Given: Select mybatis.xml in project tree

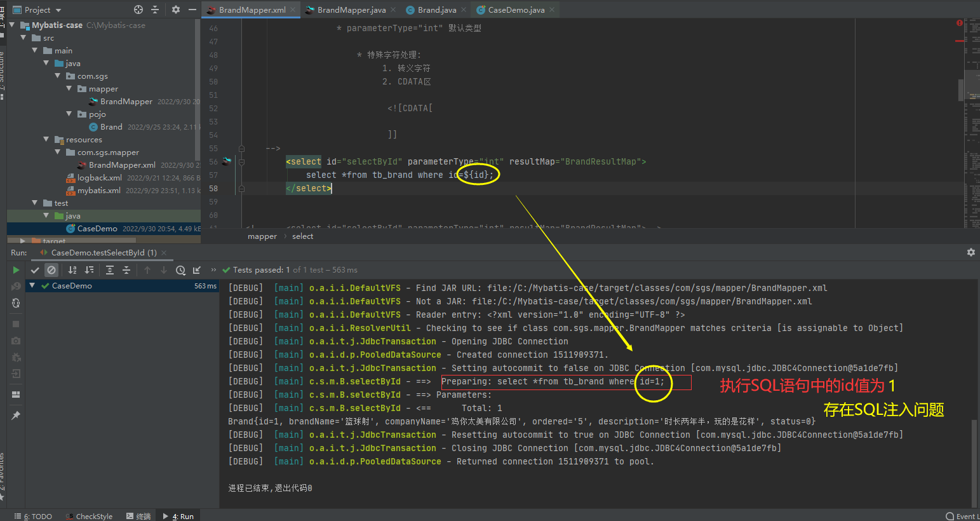Looking at the screenshot, I should pyautogui.click(x=99, y=190).
